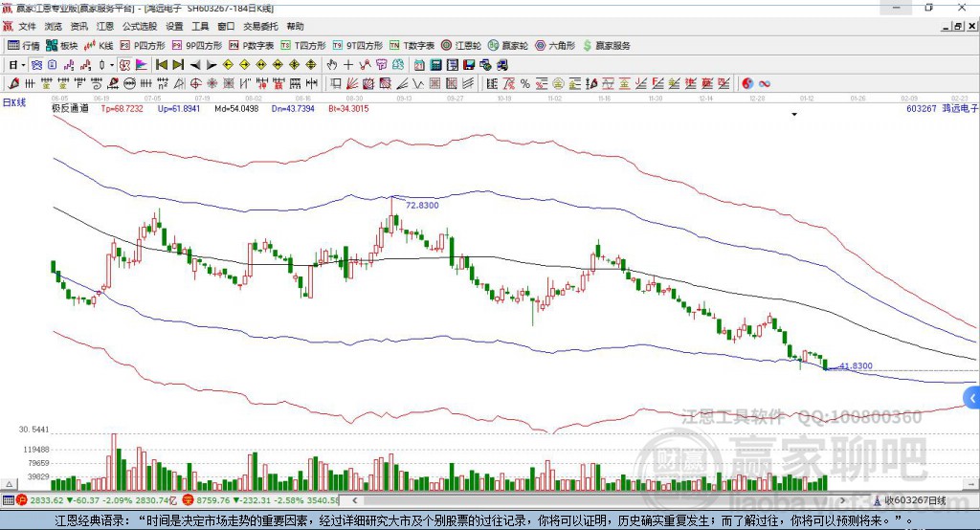Open the 帮助 menu

click(x=295, y=26)
